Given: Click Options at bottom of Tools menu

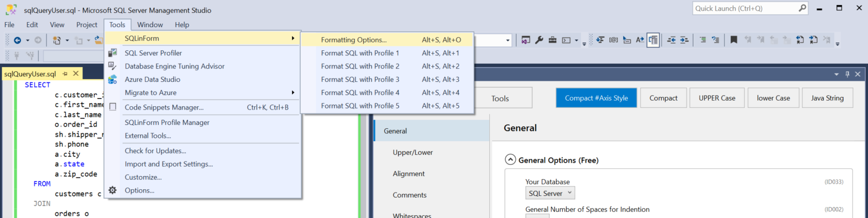Looking at the screenshot, I should (202, 190).
